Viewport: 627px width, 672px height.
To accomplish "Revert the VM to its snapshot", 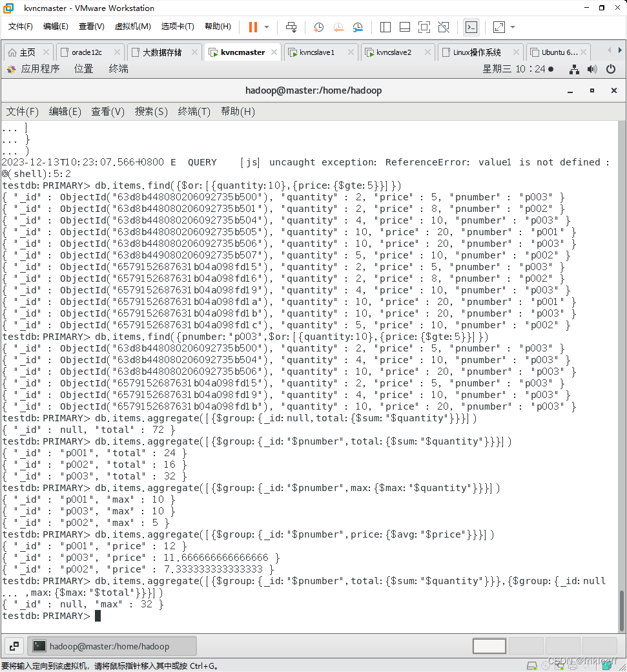I will coord(338,27).
